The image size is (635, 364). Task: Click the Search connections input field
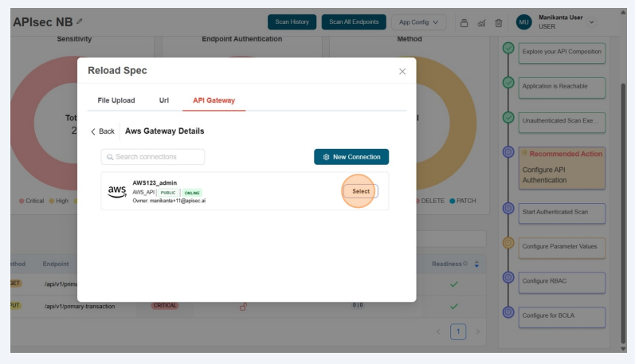point(153,157)
